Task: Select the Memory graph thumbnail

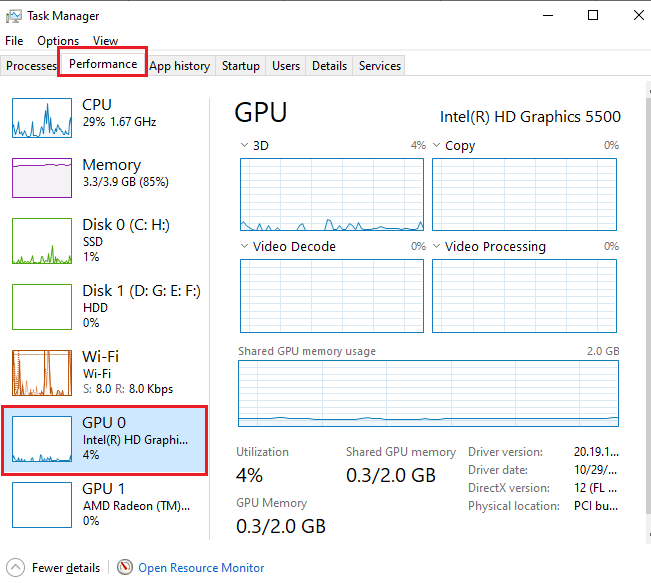Action: pos(42,177)
